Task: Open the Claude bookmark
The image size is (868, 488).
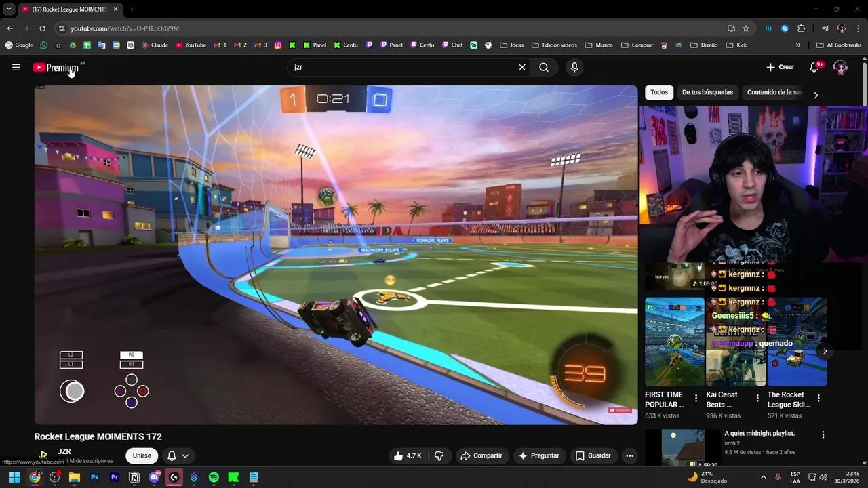Action: point(155,45)
